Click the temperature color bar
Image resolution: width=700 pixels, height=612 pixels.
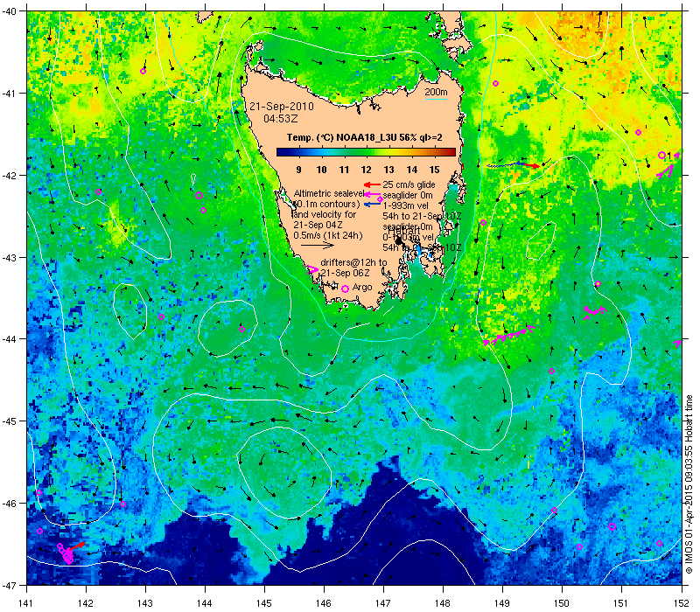pyautogui.click(x=366, y=152)
